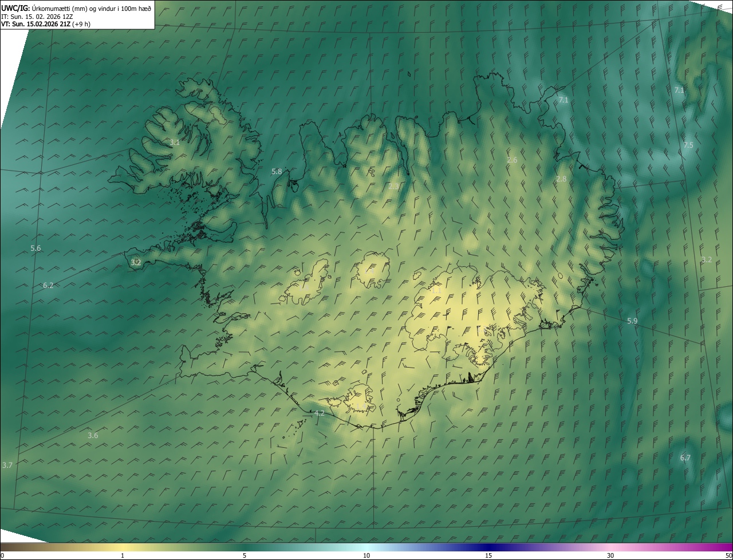This screenshot has height=560, width=733.
Task: Click the 7.5 value label
Action: click(688, 145)
